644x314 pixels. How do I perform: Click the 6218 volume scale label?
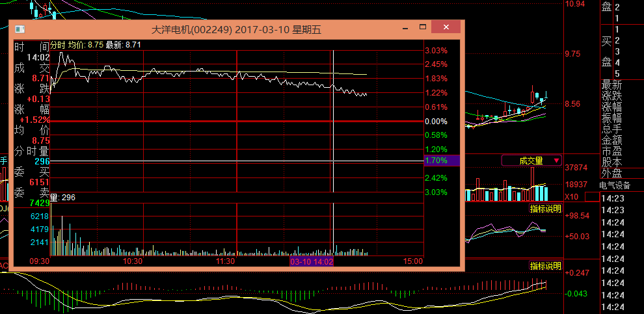pos(40,216)
